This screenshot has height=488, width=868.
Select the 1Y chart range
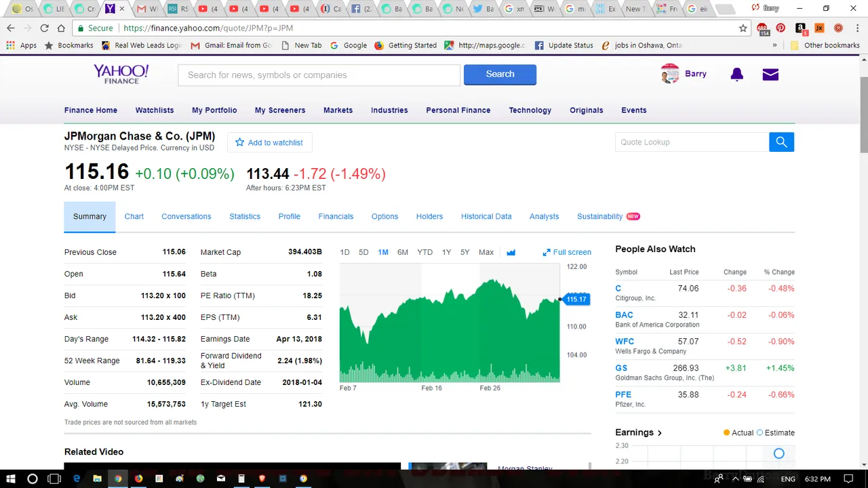(x=446, y=252)
